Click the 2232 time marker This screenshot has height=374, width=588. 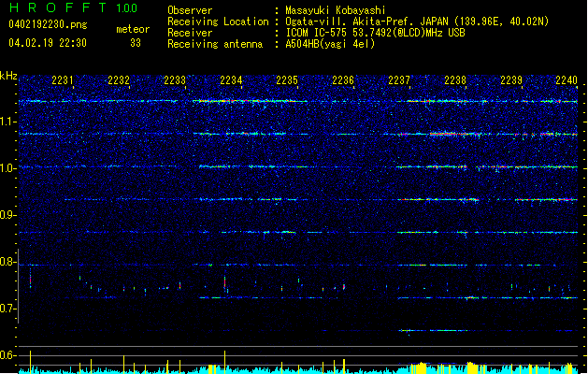point(119,80)
